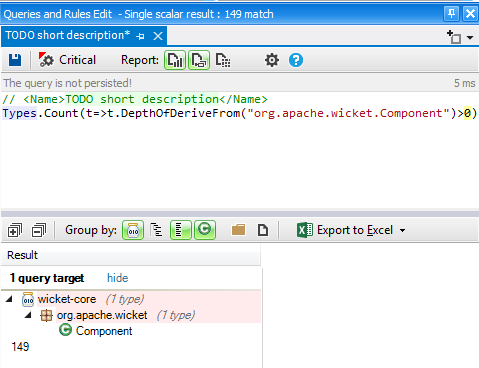This screenshot has height=368, width=479.
Task: Click the blank file group icon
Action: coord(263,230)
